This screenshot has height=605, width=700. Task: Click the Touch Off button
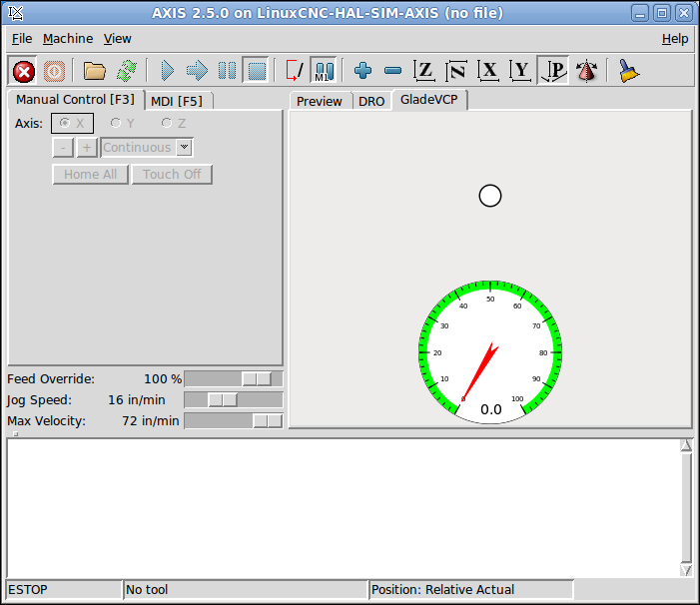click(172, 175)
